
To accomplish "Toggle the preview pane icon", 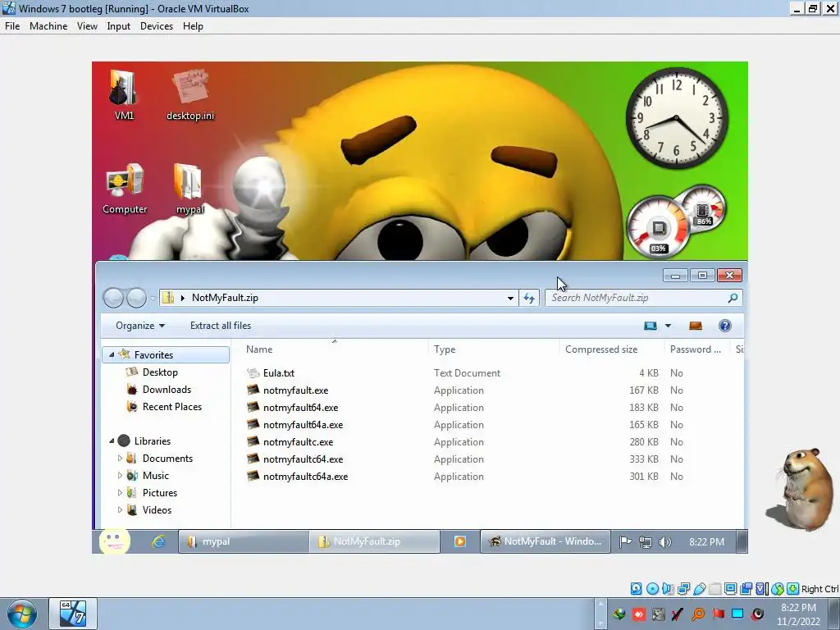I will tap(696, 326).
